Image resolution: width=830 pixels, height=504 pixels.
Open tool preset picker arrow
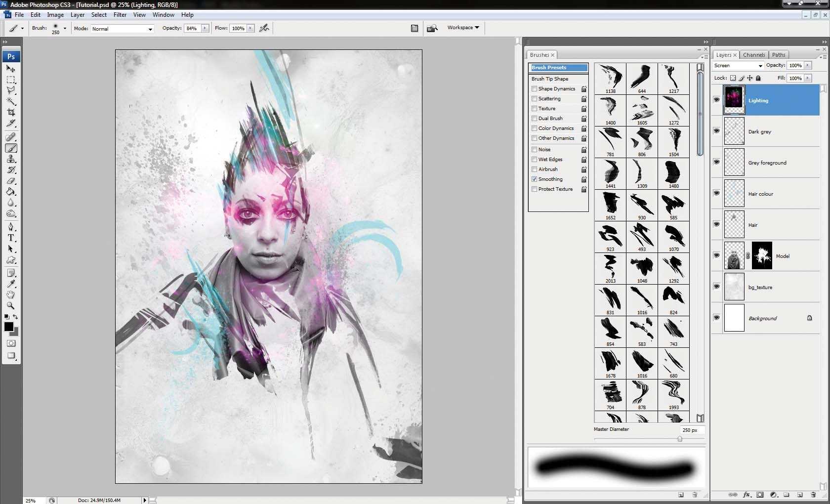point(22,28)
